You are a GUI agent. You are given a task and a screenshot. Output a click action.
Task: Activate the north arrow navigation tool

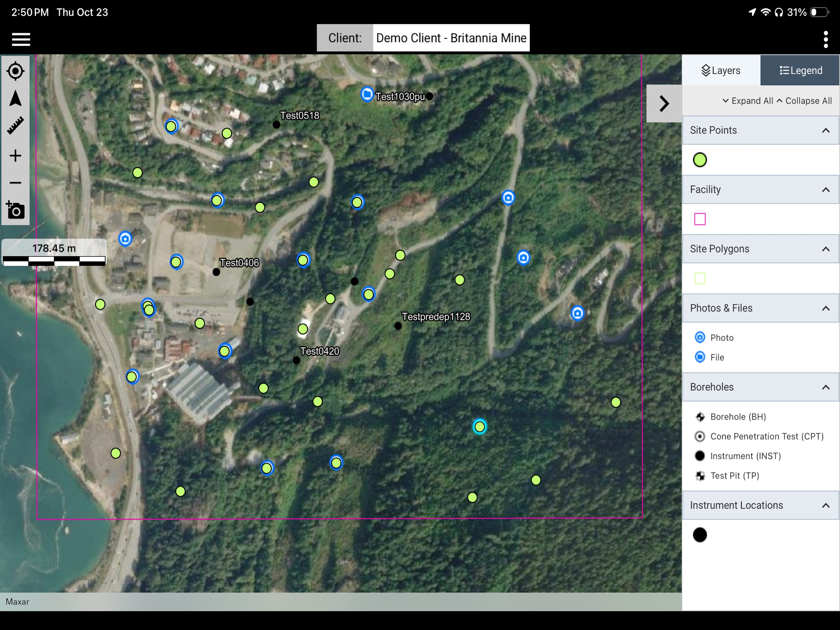click(x=15, y=98)
